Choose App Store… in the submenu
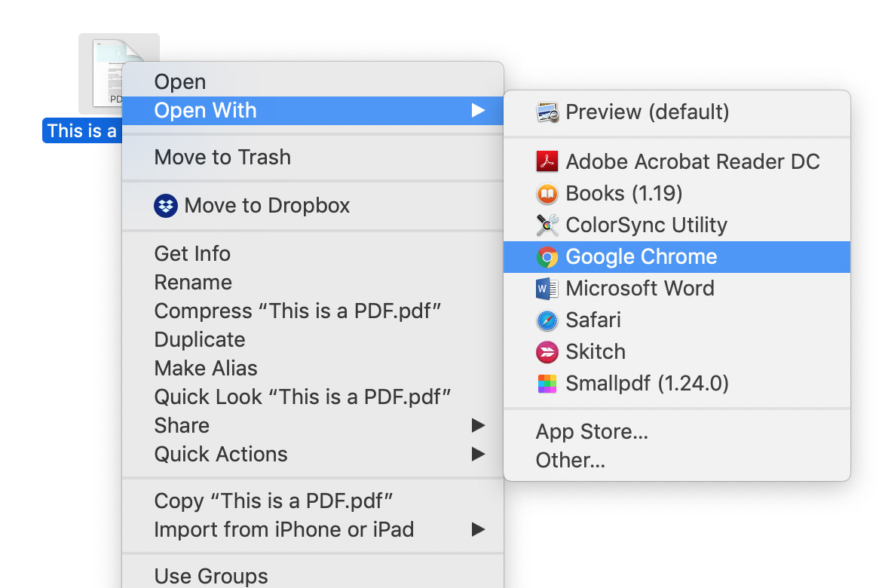Viewport: 882px width, 588px height. click(677, 431)
